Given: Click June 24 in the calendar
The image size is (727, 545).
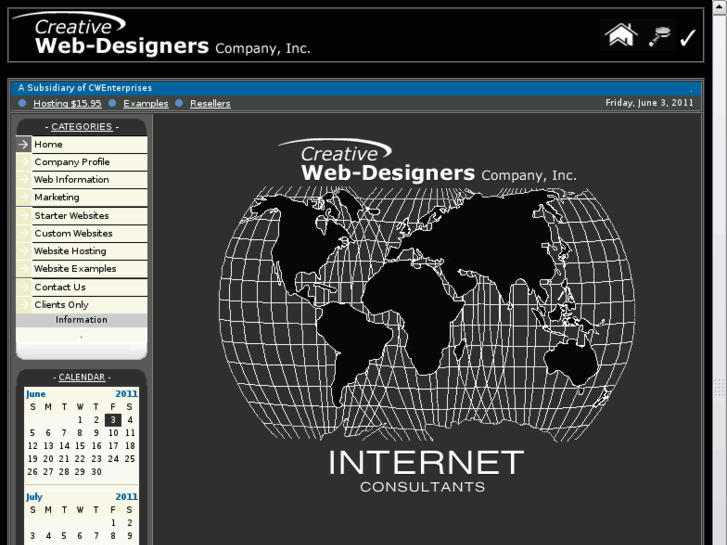Looking at the screenshot, I should 113,459.
